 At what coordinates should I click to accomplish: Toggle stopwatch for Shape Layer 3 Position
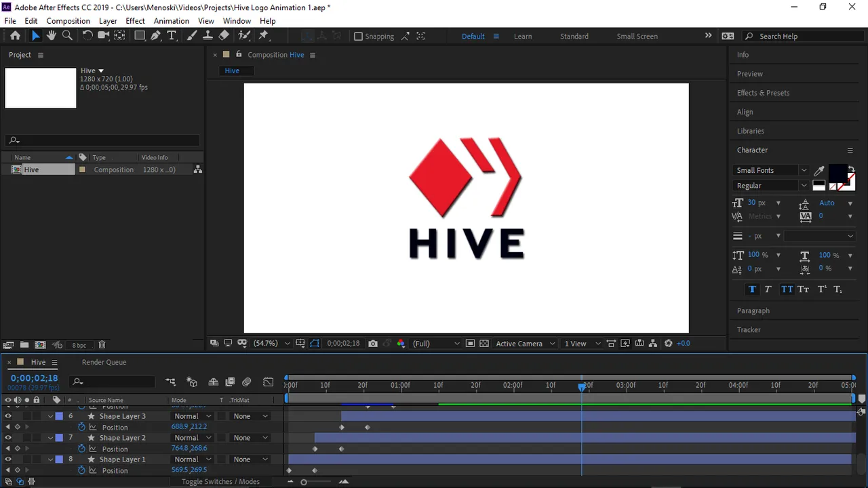point(81,427)
